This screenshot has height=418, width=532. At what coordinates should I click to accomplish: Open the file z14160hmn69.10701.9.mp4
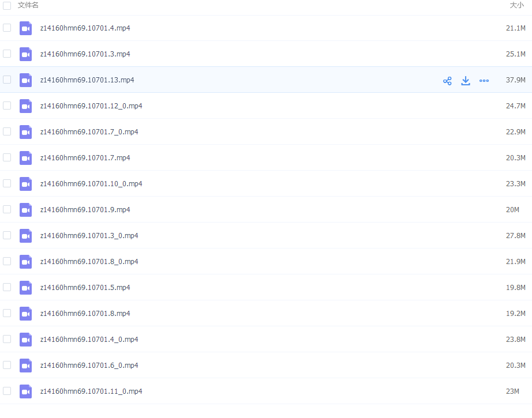[85, 210]
